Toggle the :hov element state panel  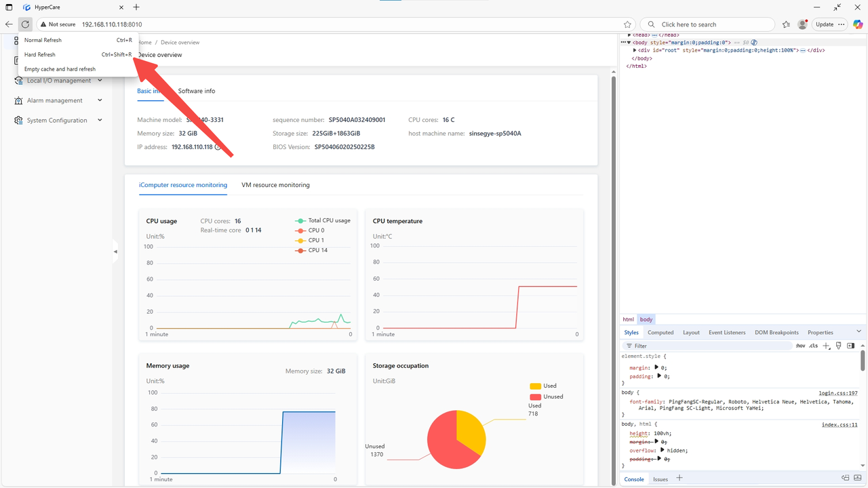[x=801, y=346]
